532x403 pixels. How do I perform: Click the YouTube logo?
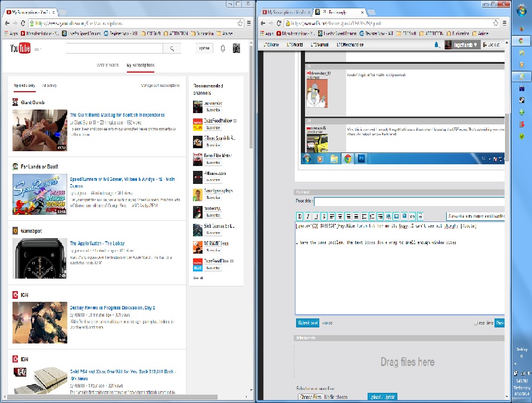click(x=20, y=48)
